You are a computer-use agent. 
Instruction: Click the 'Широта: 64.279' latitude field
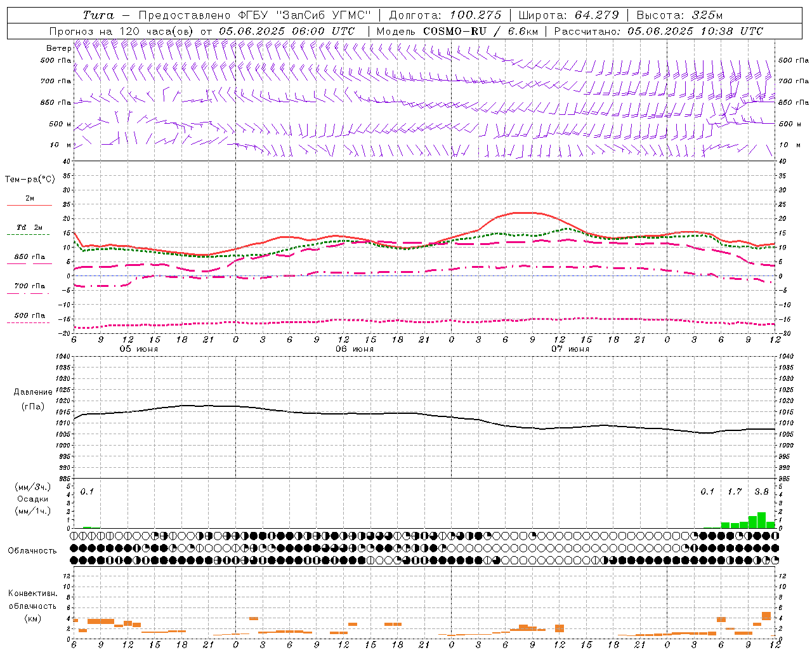pos(568,15)
